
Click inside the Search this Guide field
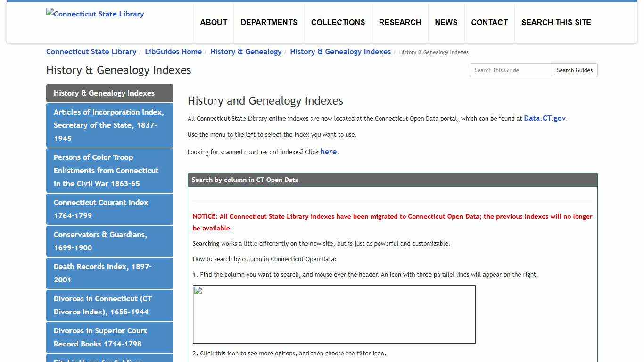[x=510, y=70]
